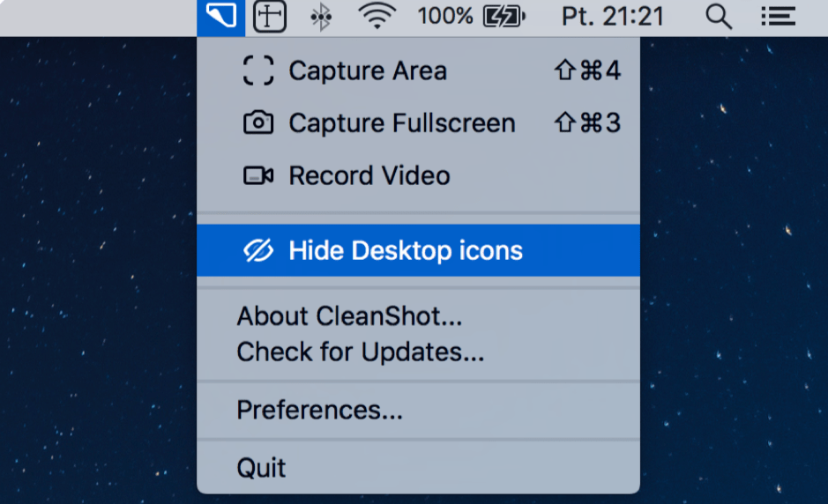This screenshot has height=504, width=828.
Task: Click the dashed-corner Capture Area icon
Action: point(258,70)
